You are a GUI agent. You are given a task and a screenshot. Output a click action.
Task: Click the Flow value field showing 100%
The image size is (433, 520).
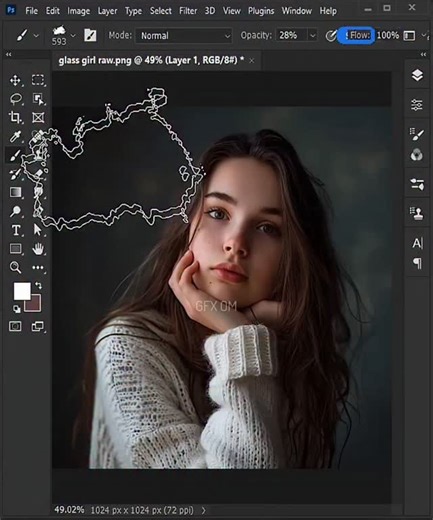point(388,35)
